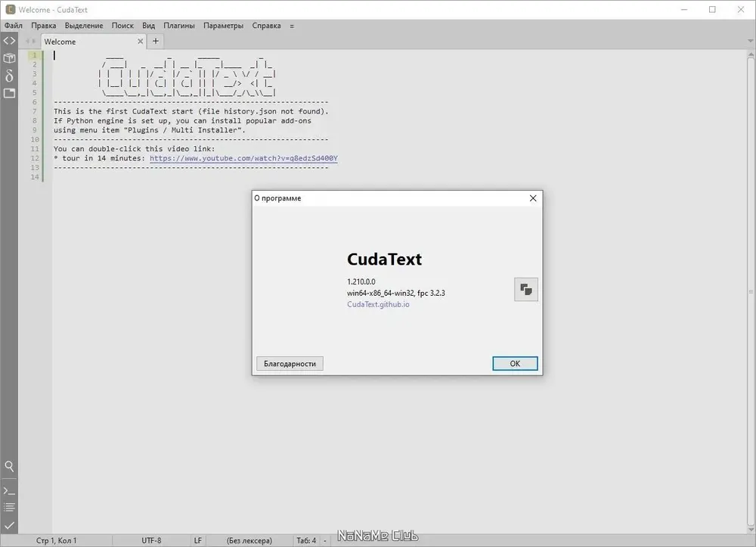
Task: Add a new tab with the plus button
Action: click(x=155, y=42)
